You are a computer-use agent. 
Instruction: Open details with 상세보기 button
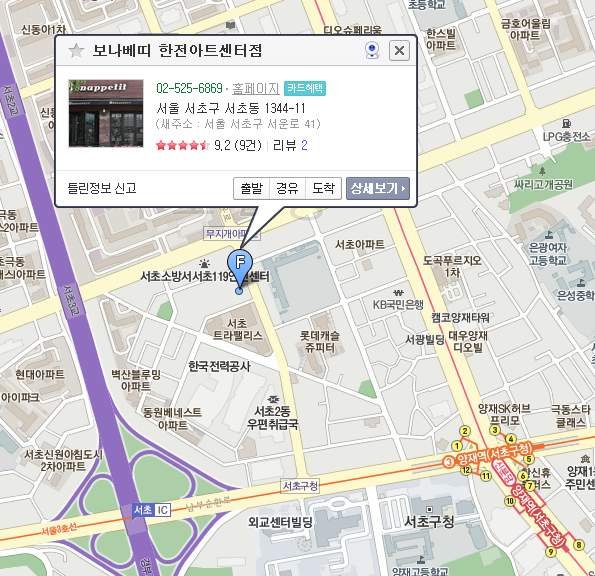[x=378, y=188]
